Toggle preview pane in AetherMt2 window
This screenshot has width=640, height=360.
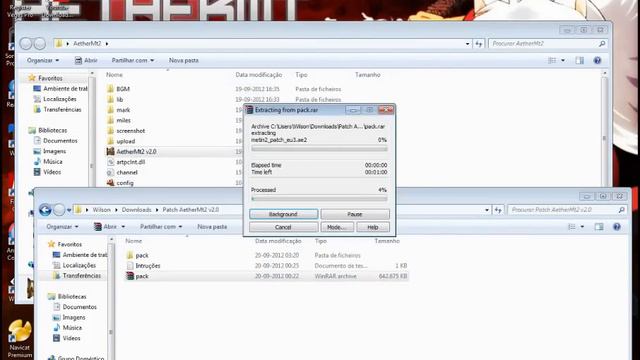[x=579, y=60]
